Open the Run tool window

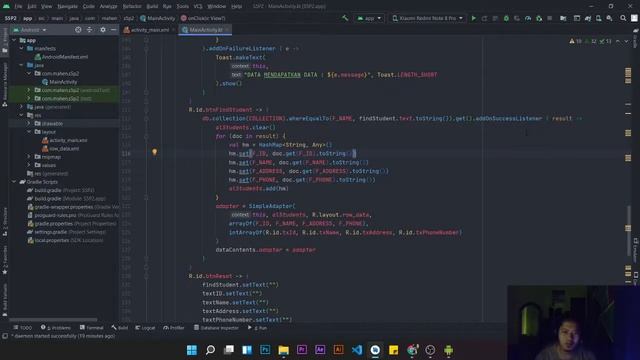pyautogui.click(x=257, y=328)
